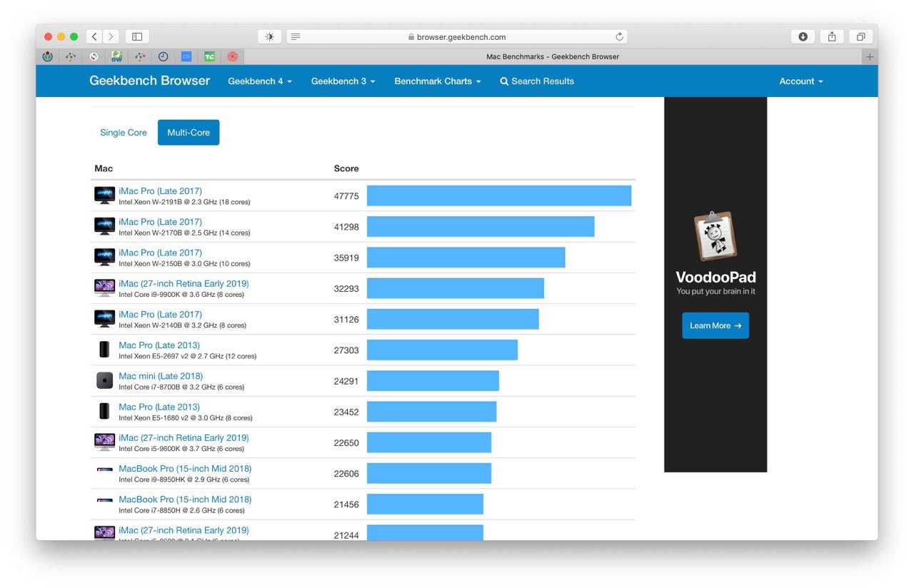Open the clock bookmark icon
This screenshot has width=914, height=588.
pos(161,56)
